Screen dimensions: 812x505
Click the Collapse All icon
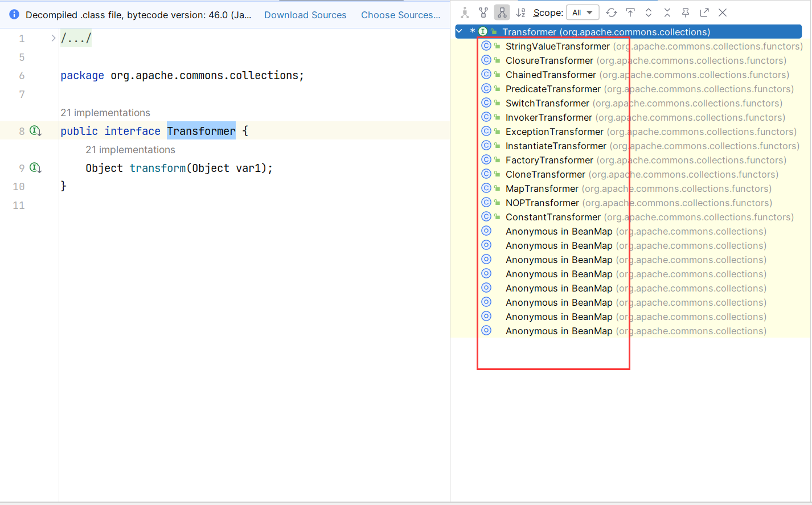click(x=667, y=13)
